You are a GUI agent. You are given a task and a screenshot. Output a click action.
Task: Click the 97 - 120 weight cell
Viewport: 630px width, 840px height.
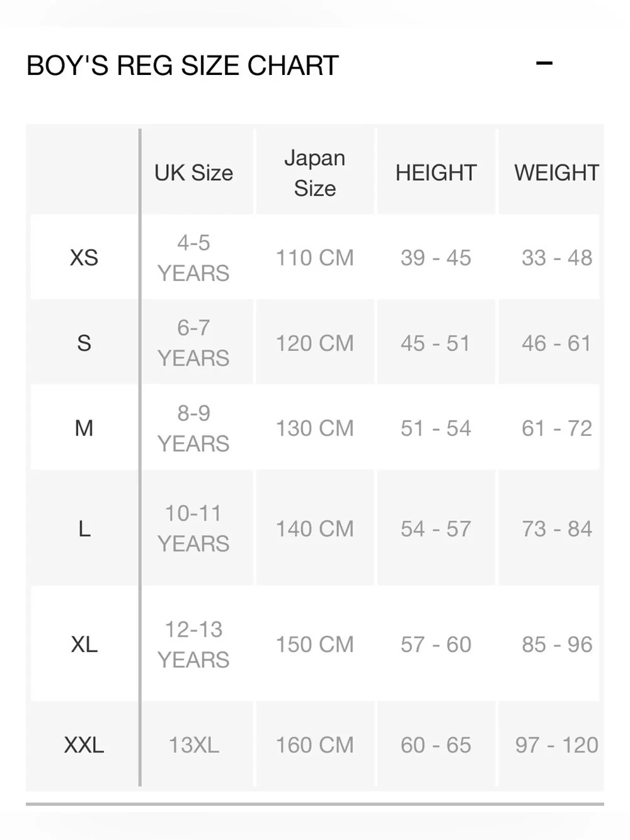point(557,745)
